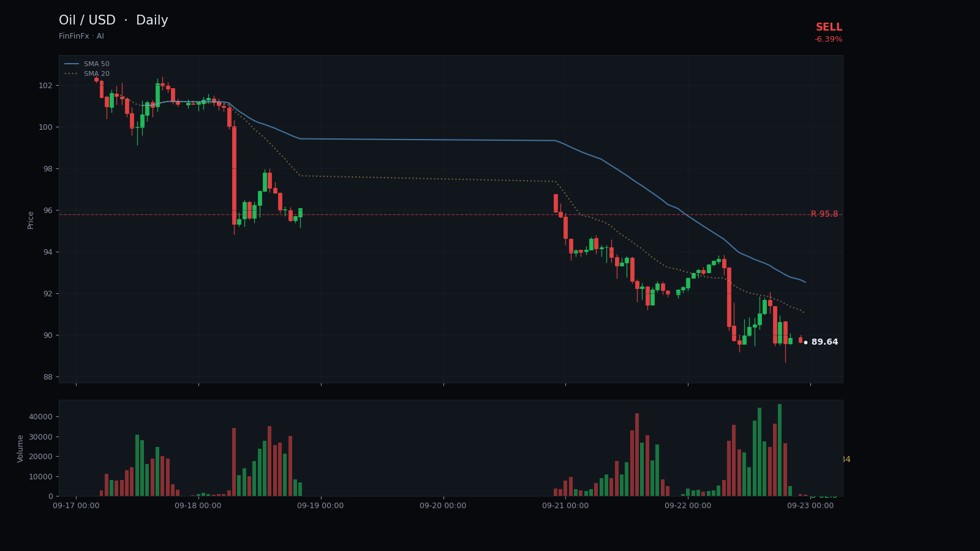Viewport: 980px width, 551px height.
Task: Click the "09-21 00:00" date label
Action: point(565,506)
